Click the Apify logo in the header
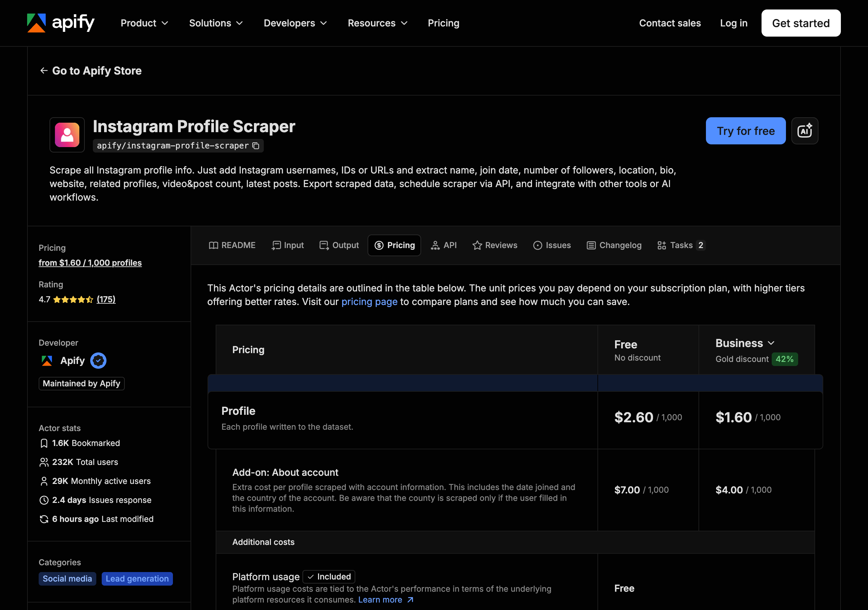This screenshot has width=868, height=610. [60, 23]
